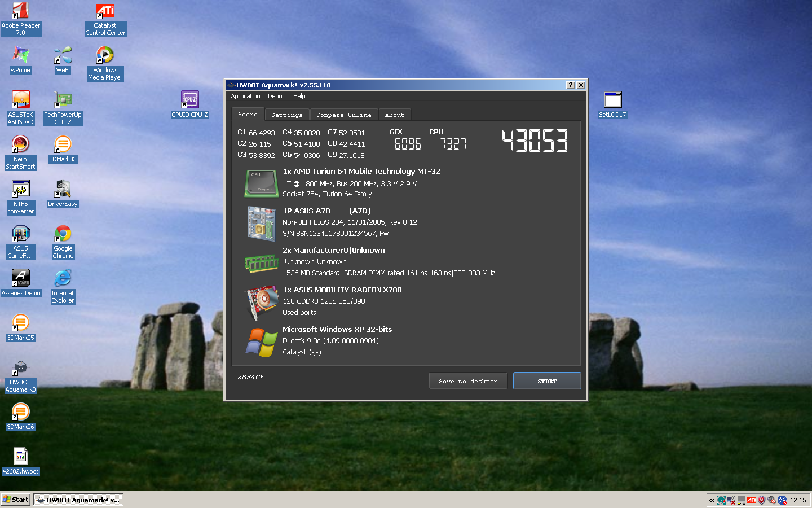Switch to the Score tab
812x508 pixels.
248,115
